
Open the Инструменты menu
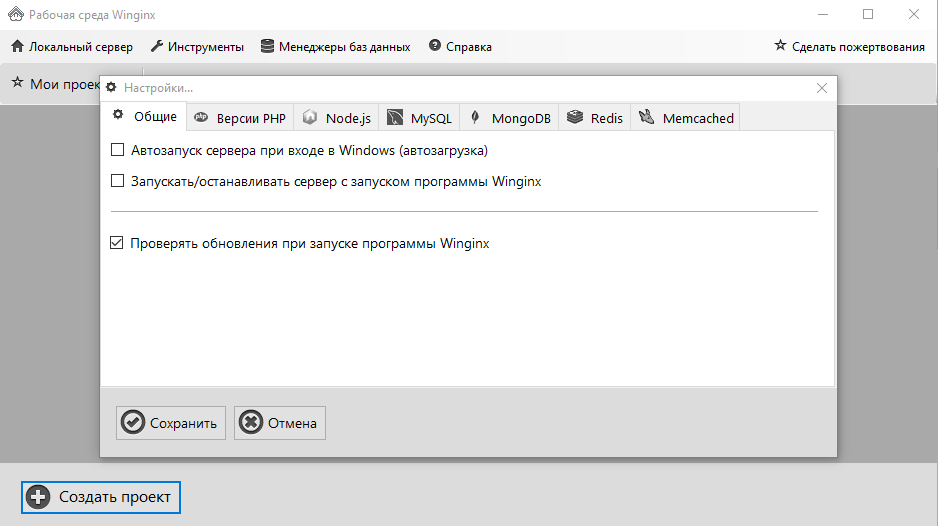tap(197, 47)
